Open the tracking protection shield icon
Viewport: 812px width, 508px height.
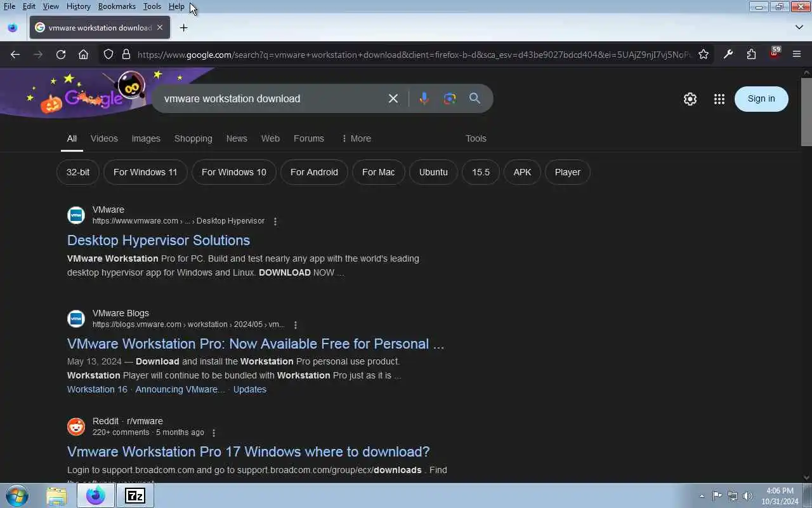[x=108, y=55]
